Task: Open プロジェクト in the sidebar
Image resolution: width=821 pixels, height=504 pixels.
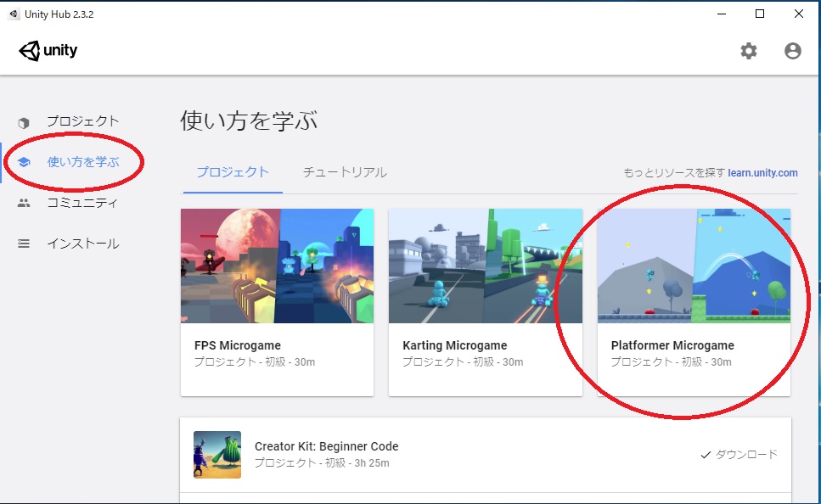Action: pyautogui.click(x=83, y=121)
